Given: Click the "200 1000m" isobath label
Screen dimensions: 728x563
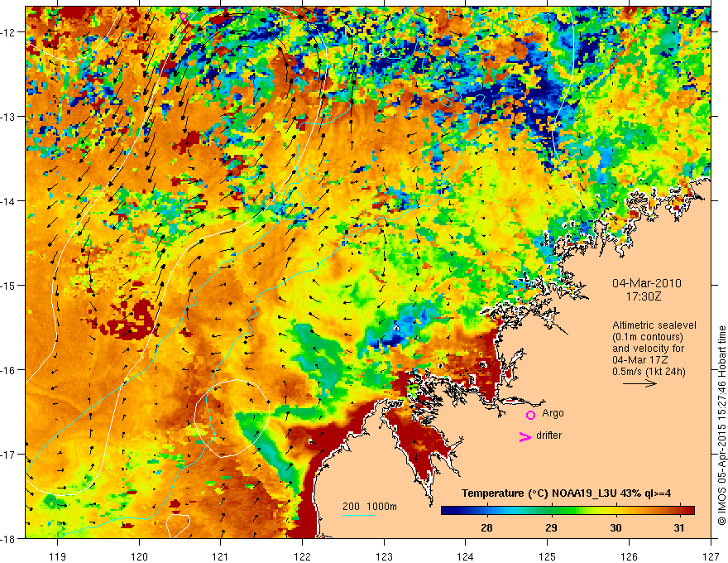Looking at the screenshot, I should click(x=370, y=507).
